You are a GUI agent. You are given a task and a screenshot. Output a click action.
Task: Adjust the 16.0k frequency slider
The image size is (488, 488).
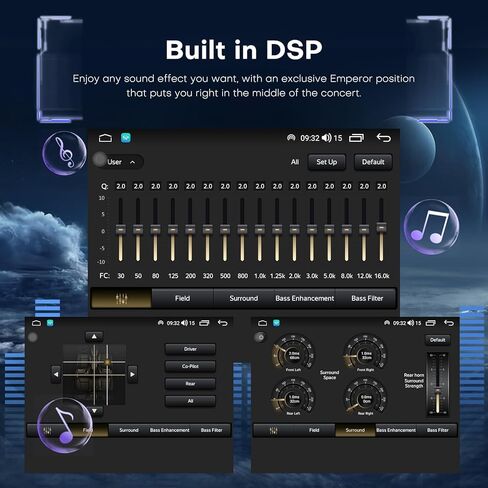pyautogui.click(x=381, y=230)
